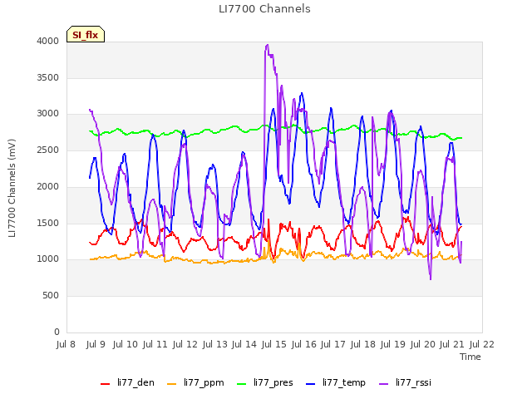Click the SI_flx label badge

(x=86, y=34)
